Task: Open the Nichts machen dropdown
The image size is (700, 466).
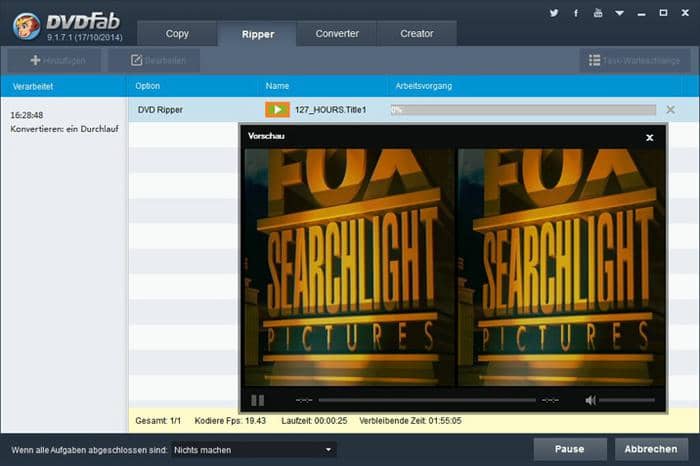Action: [253, 449]
